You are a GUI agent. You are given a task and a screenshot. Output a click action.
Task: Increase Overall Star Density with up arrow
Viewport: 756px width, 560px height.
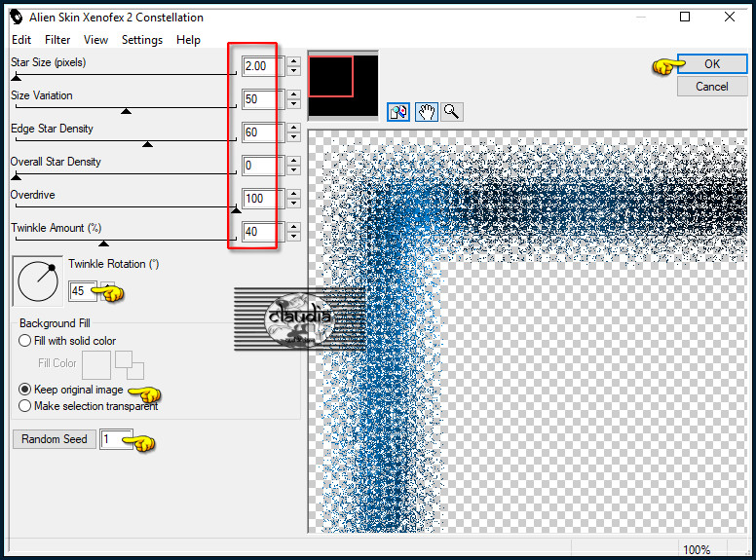293,161
